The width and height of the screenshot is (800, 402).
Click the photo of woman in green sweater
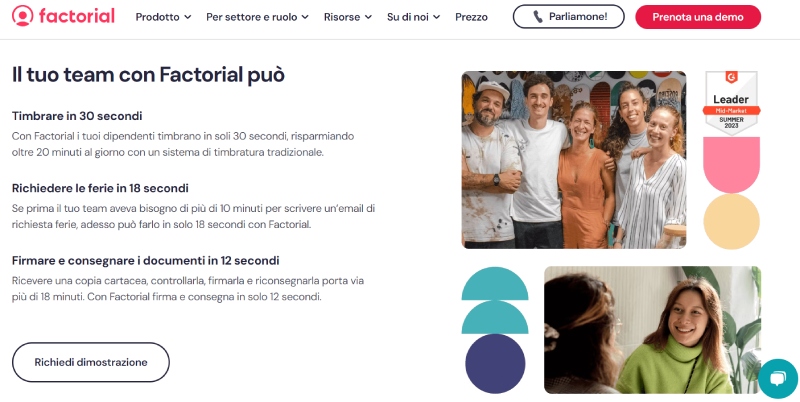tap(652, 330)
